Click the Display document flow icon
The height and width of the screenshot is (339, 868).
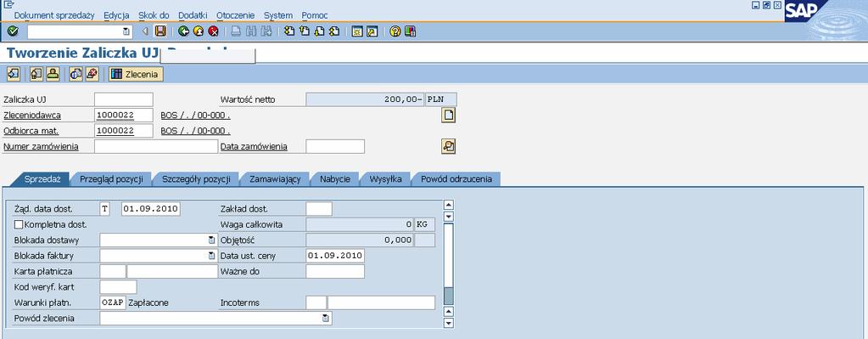pos(14,74)
